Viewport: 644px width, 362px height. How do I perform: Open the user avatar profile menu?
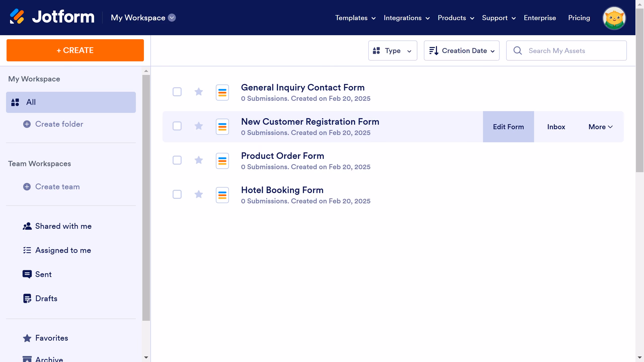point(614,18)
